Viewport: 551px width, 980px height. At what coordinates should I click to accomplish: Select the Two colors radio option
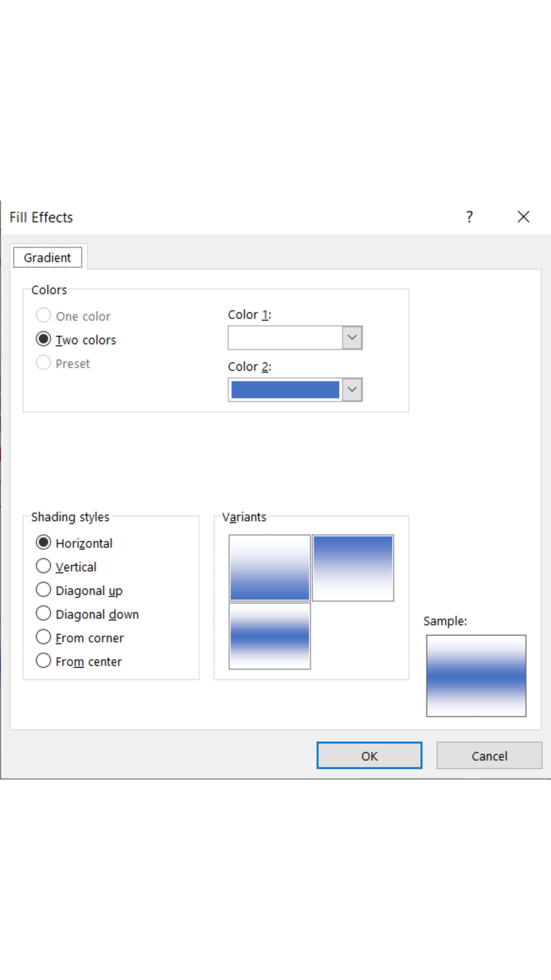tap(43, 339)
